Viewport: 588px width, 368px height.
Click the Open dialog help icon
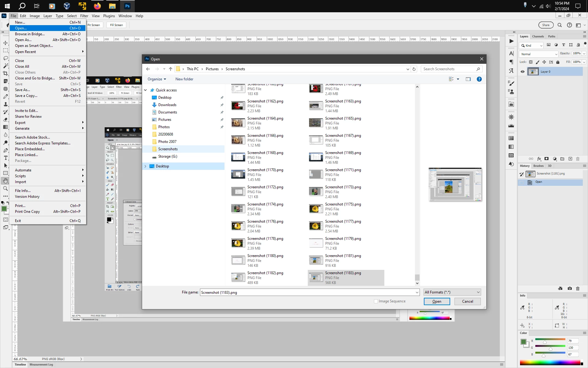[x=479, y=79]
